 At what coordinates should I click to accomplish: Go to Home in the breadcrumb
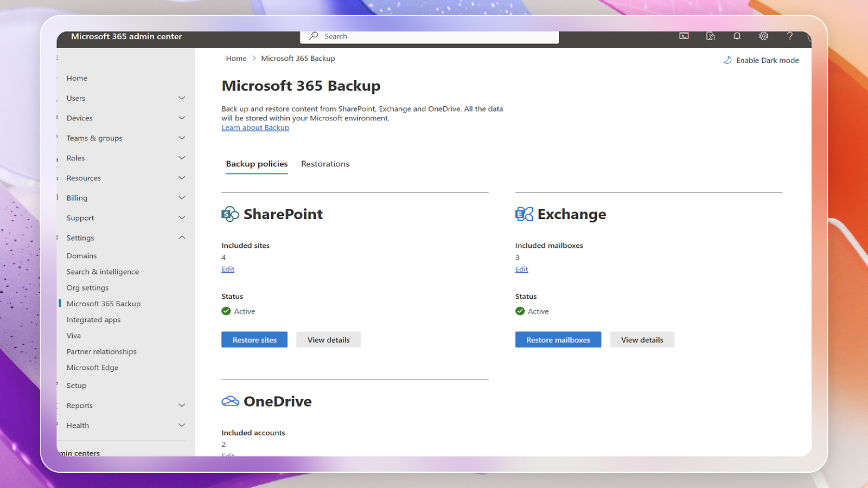click(236, 58)
